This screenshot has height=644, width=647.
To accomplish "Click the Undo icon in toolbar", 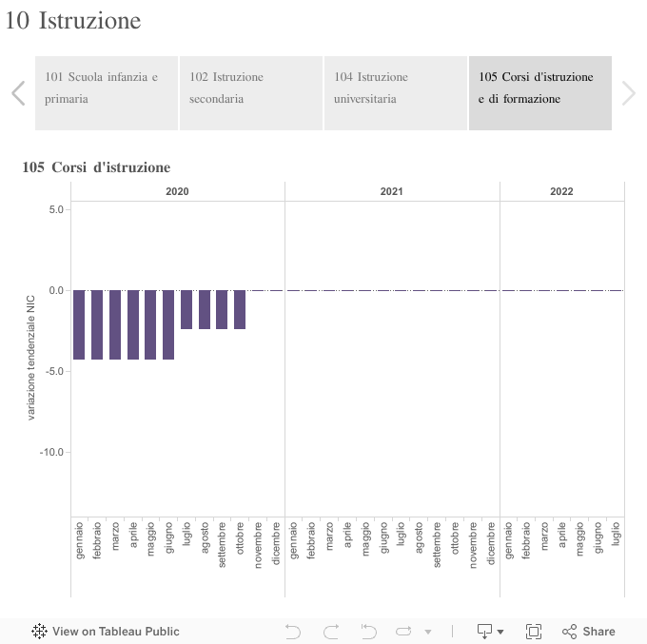I will pos(293,631).
